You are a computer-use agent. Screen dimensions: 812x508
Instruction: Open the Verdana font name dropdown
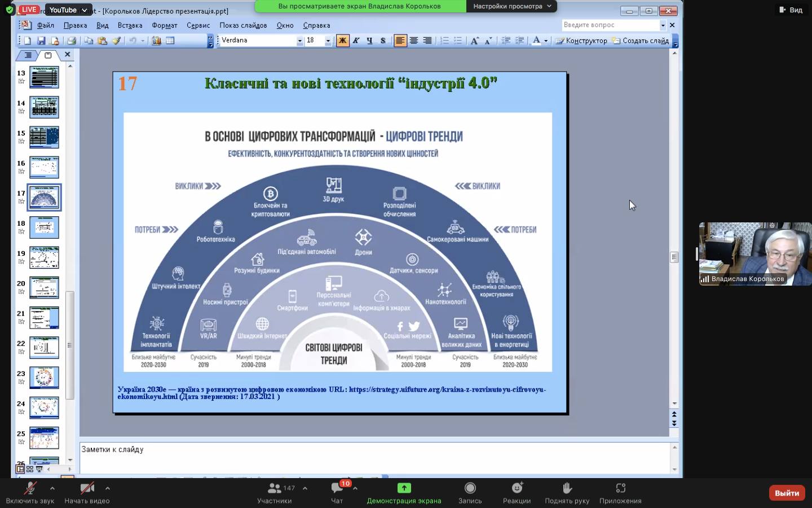tap(299, 41)
